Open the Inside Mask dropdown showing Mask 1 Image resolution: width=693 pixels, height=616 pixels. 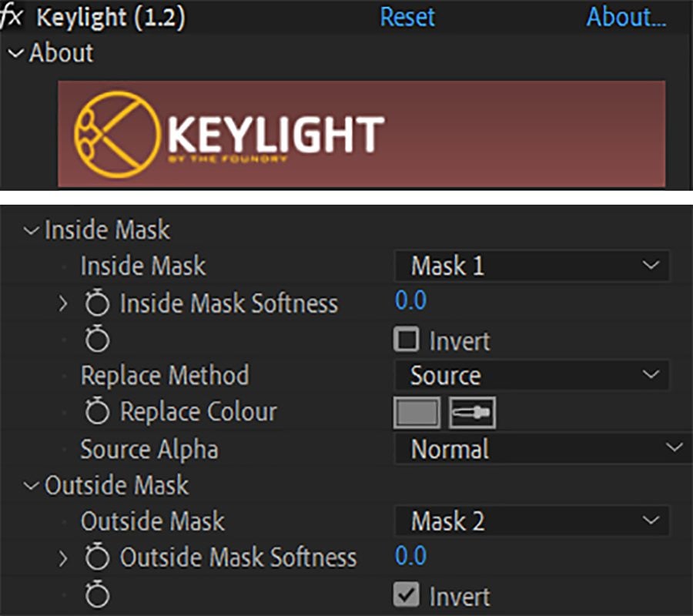[x=531, y=266]
